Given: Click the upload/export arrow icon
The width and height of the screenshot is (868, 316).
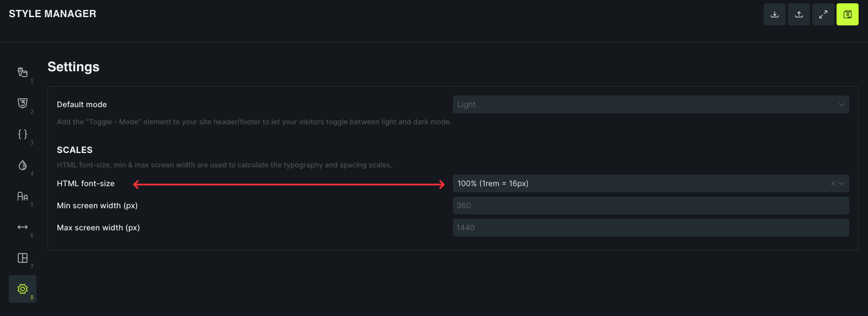Looking at the screenshot, I should [x=798, y=14].
